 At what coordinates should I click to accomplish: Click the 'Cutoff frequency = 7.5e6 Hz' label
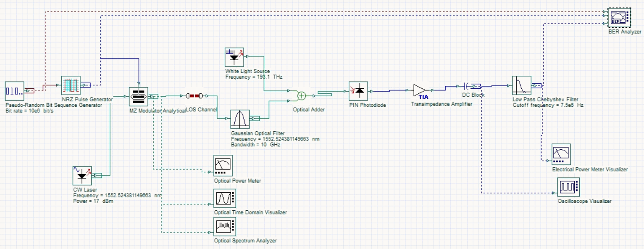(548, 105)
